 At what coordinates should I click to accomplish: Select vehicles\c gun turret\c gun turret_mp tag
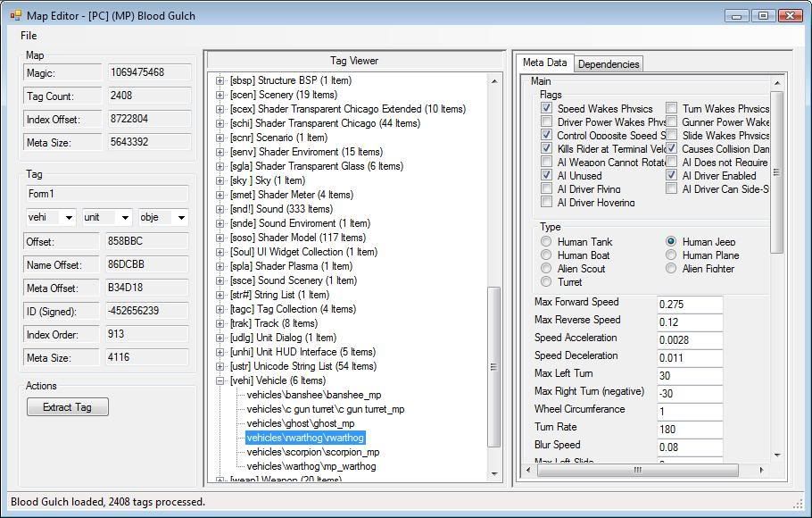coord(325,409)
